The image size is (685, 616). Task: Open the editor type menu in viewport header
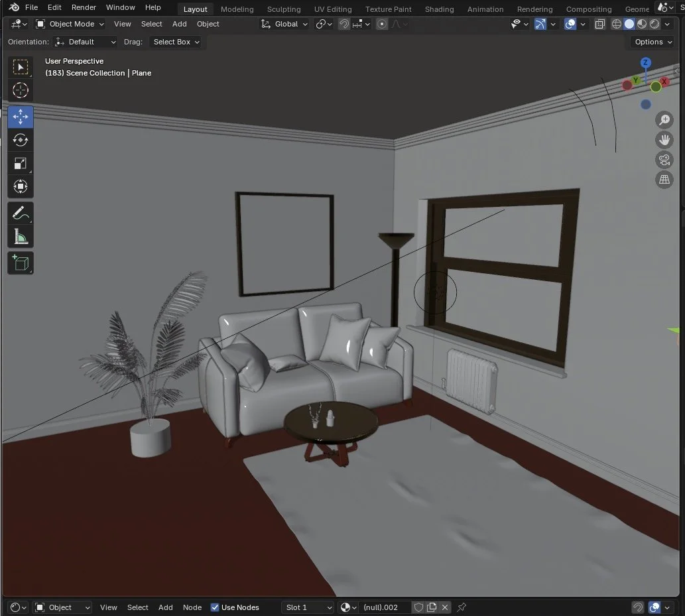(x=19, y=24)
